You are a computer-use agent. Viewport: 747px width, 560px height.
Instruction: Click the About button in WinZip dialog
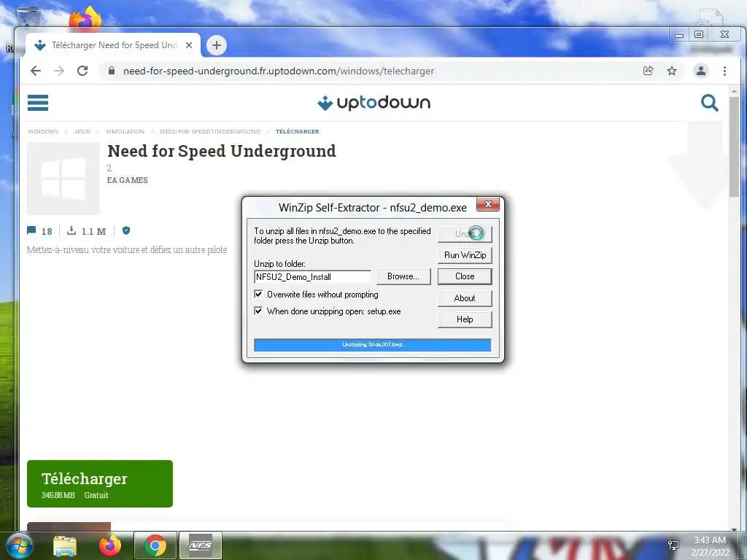(465, 298)
